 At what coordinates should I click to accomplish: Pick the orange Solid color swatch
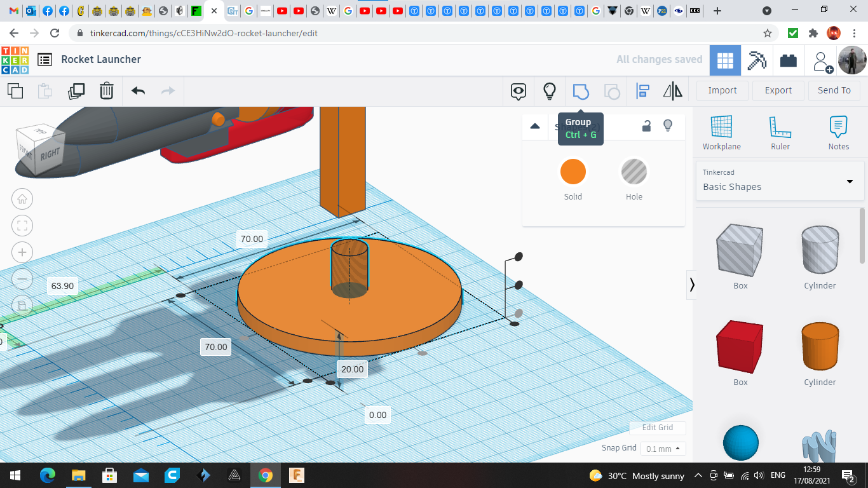coord(573,172)
